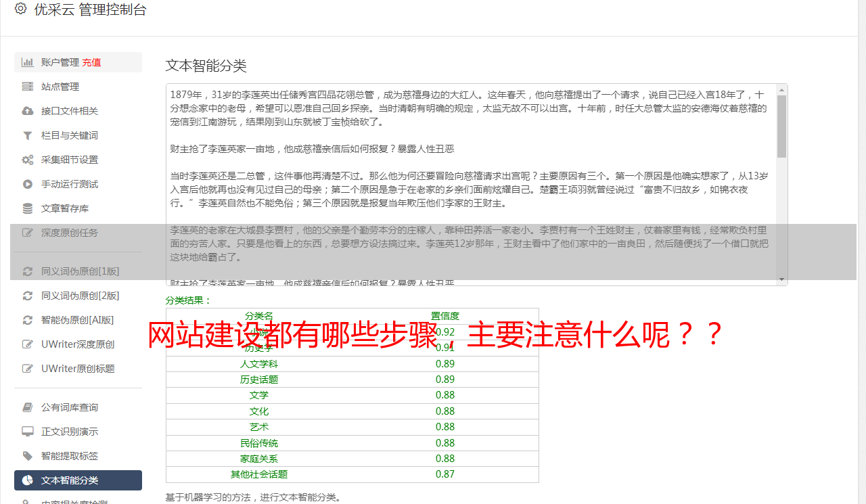Open 采集细节设置 page
The height and width of the screenshot is (504, 866).
(x=78, y=160)
